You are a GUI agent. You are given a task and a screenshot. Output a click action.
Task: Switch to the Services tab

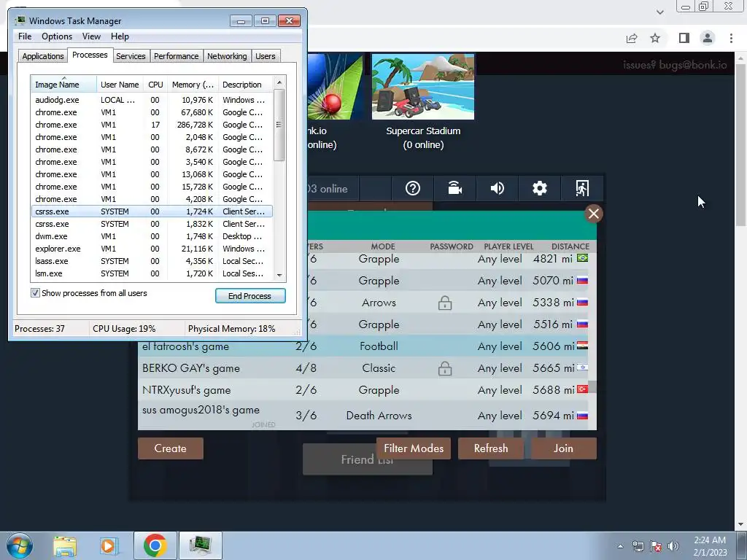[131, 56]
